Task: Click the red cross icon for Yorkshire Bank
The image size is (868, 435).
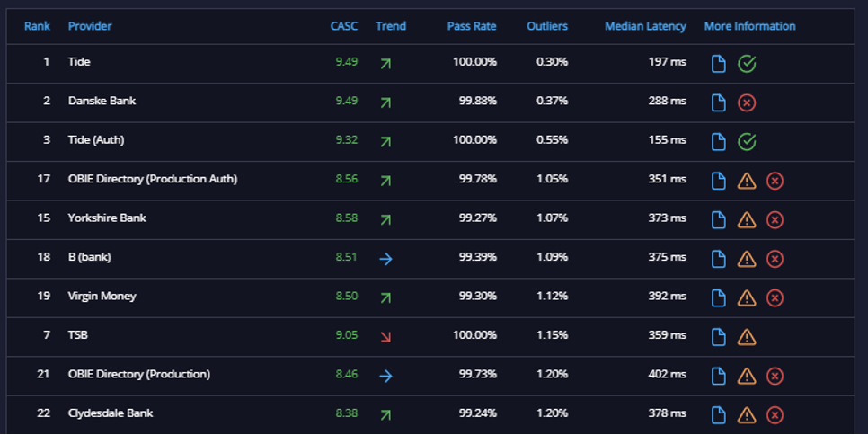Action: click(775, 219)
